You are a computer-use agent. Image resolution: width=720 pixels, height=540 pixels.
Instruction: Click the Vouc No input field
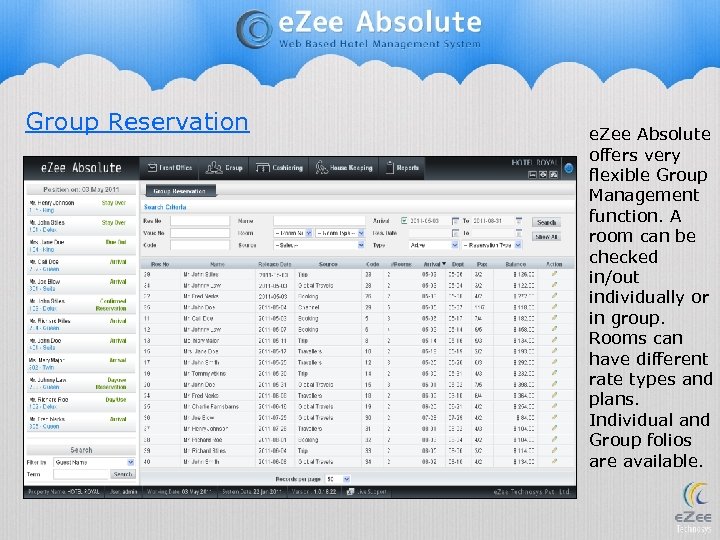200,233
